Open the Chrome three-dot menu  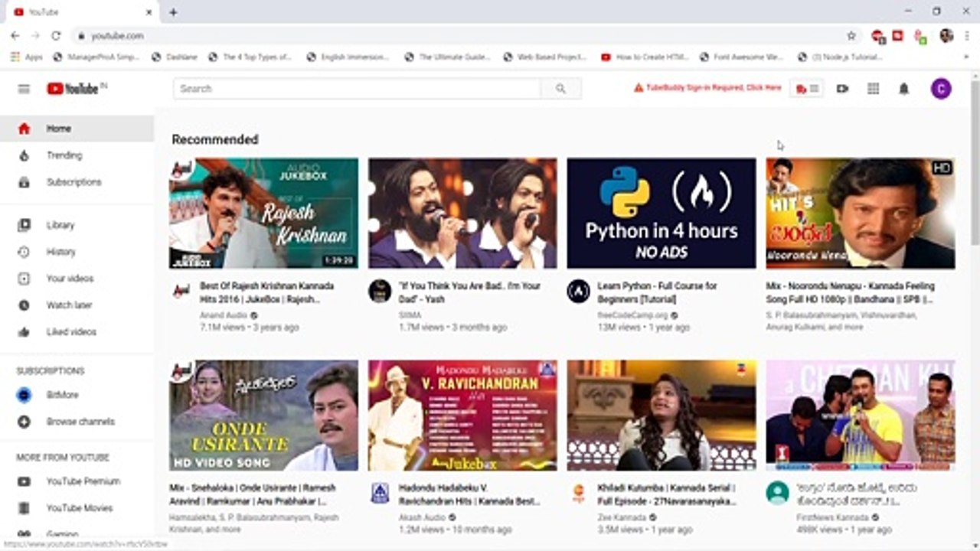(966, 36)
